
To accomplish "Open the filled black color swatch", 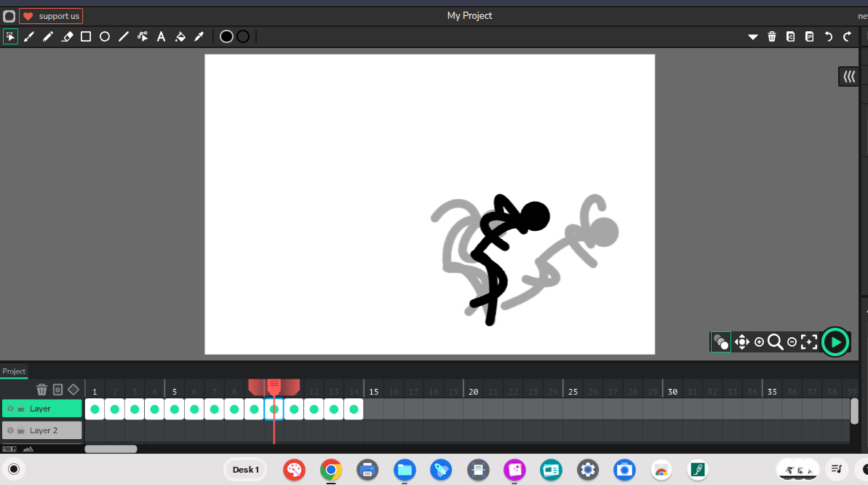I will point(226,36).
